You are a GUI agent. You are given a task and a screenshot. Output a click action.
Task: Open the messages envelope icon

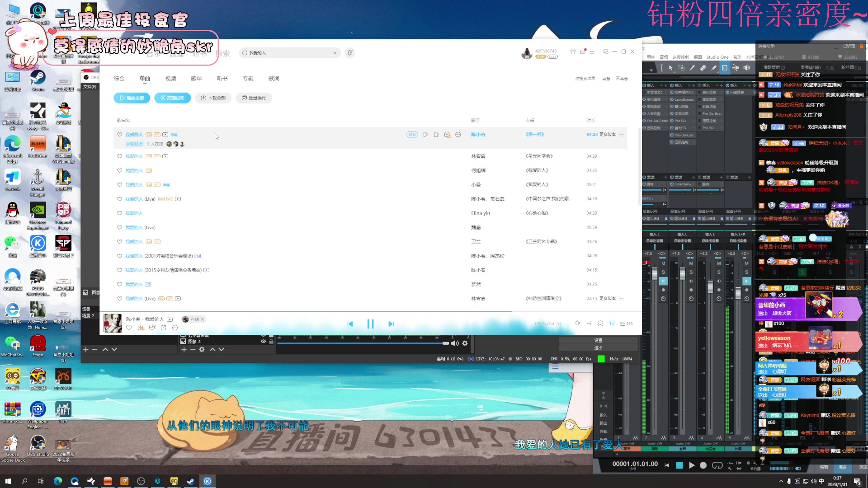coord(583,52)
